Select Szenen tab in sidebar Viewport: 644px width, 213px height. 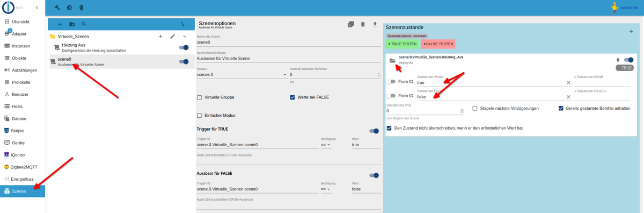pos(23,191)
